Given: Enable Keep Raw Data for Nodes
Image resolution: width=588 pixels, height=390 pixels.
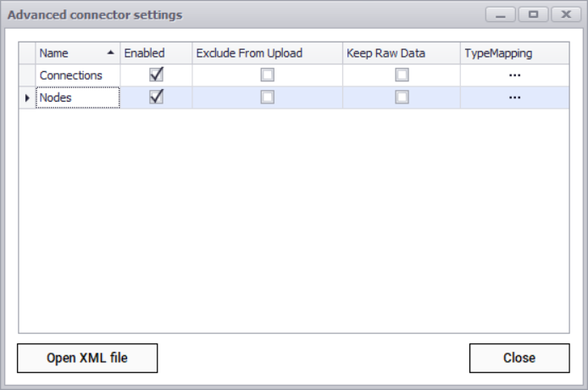Looking at the screenshot, I should click(x=402, y=97).
